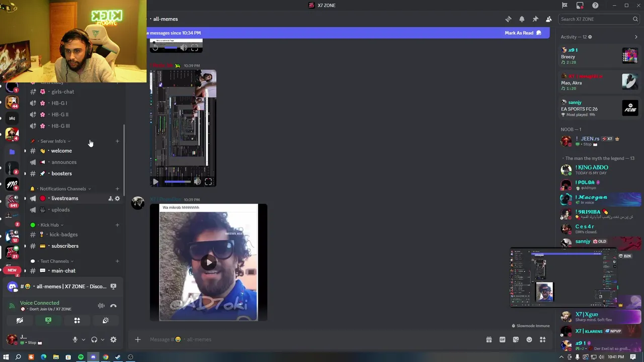Open Windows Start menu
The image size is (644, 362).
pyautogui.click(x=6, y=357)
